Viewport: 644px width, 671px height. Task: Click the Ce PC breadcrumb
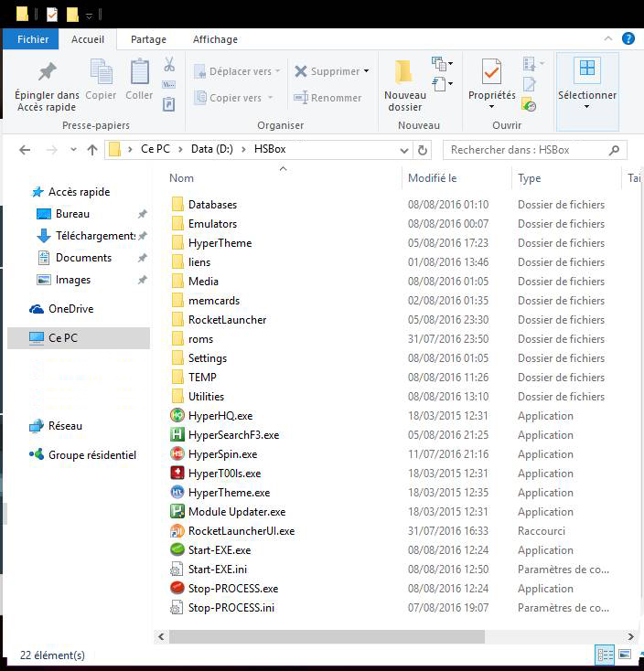coord(155,149)
